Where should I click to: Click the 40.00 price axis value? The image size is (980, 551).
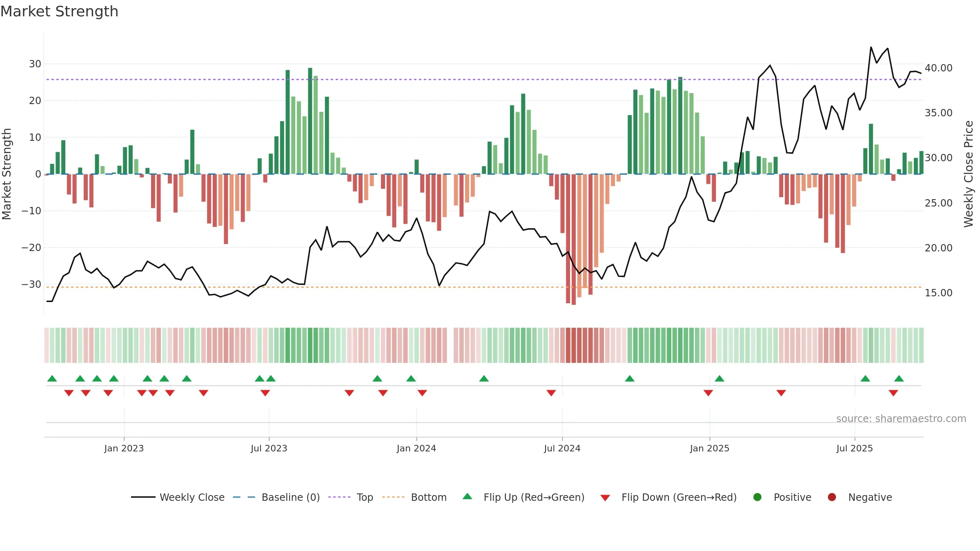pos(939,68)
